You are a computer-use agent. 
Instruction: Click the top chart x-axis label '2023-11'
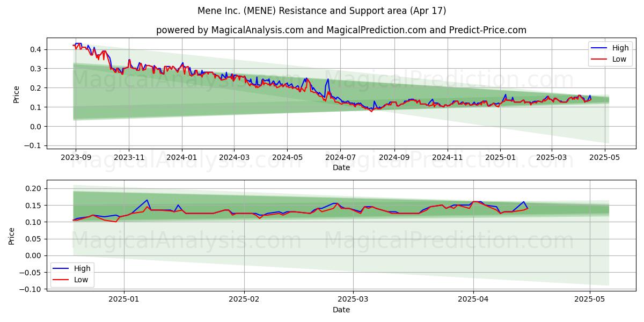[x=129, y=157]
